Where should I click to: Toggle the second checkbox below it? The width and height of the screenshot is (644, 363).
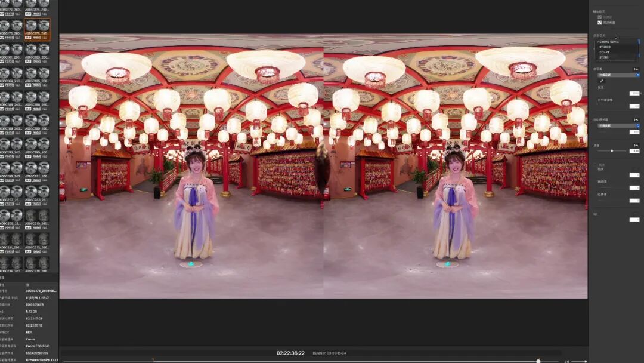coord(600,23)
